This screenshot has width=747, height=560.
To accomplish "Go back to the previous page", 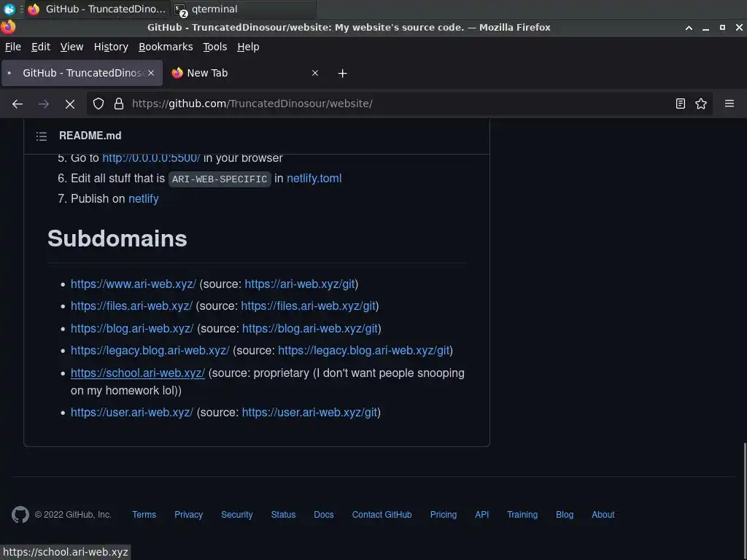I will [18, 104].
